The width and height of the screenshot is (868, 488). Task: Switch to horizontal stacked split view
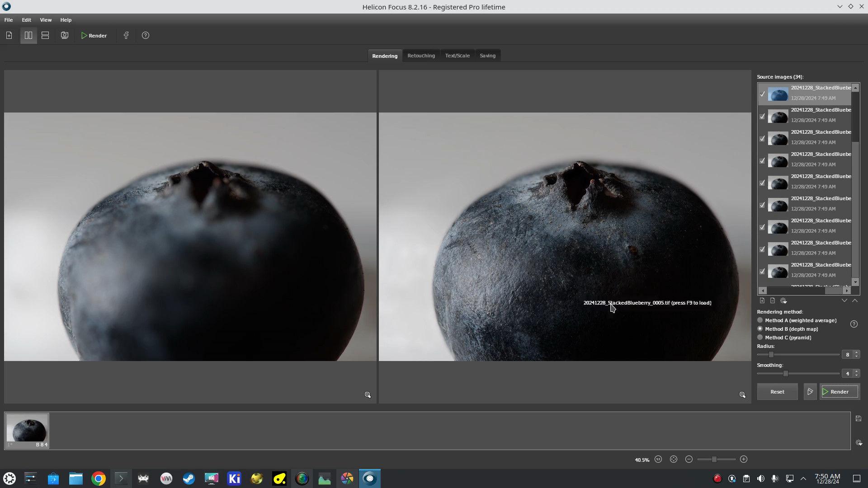click(45, 35)
